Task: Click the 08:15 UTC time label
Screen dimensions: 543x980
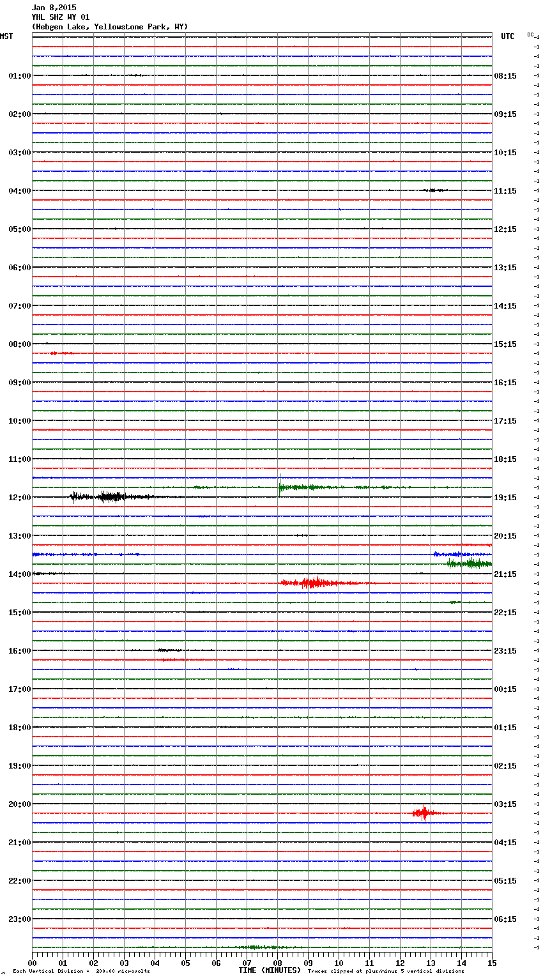Action: (505, 76)
